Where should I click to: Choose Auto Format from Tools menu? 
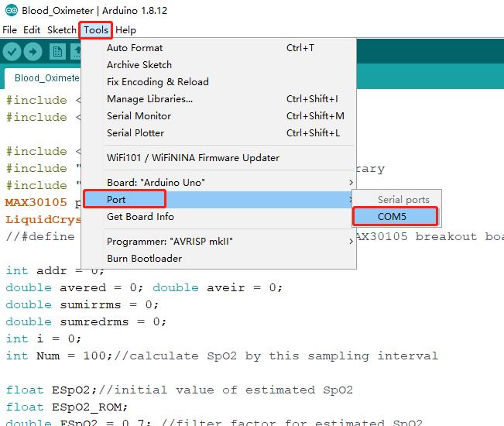(x=135, y=48)
